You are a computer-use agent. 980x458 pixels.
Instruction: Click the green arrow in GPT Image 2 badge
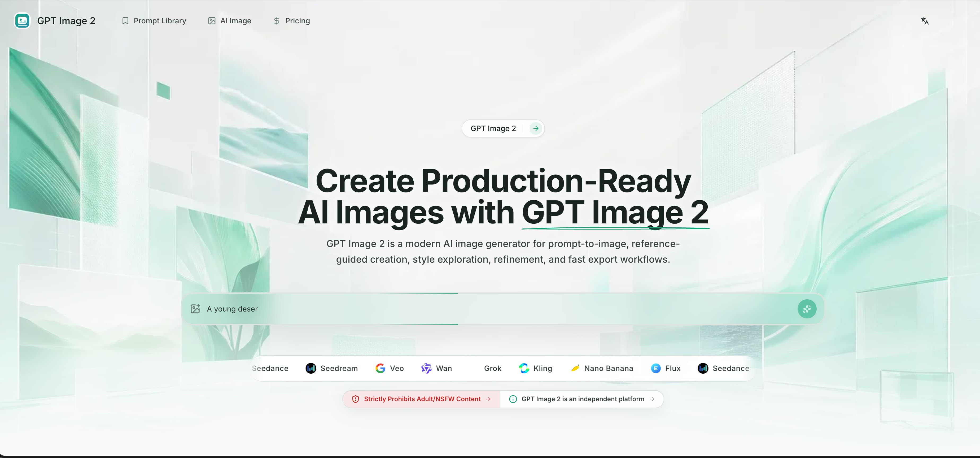pos(536,128)
